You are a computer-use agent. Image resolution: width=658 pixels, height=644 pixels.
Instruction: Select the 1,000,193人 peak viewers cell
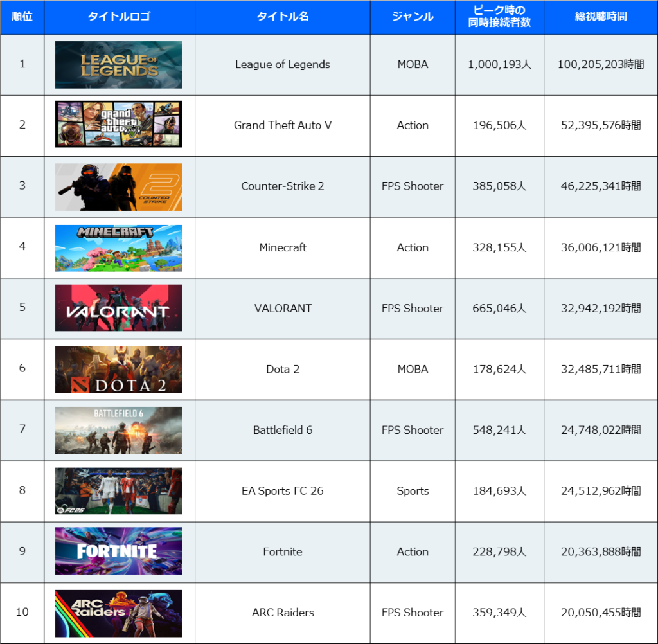click(x=499, y=65)
